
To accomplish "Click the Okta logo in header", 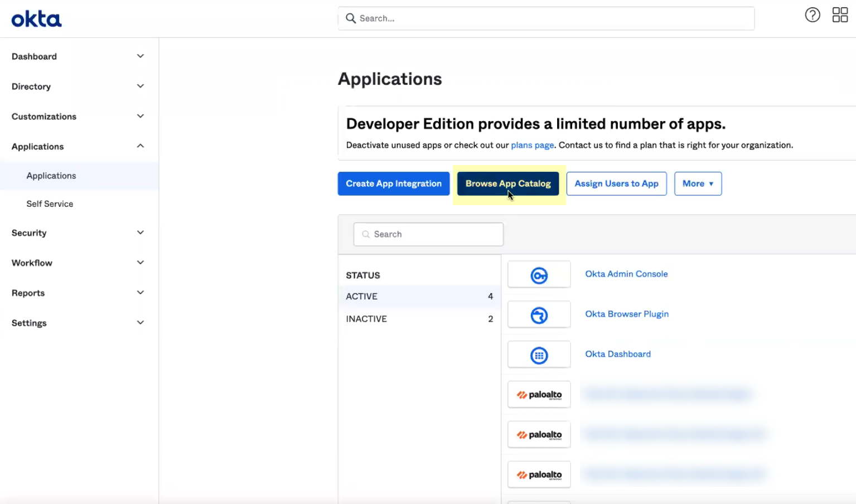I will (x=36, y=19).
